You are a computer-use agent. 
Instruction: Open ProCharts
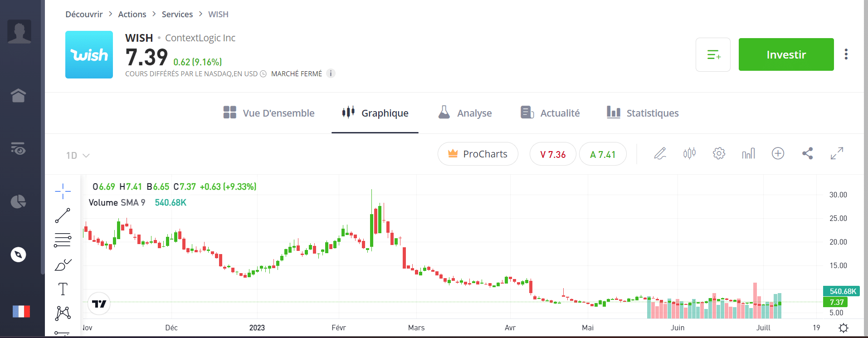click(478, 154)
